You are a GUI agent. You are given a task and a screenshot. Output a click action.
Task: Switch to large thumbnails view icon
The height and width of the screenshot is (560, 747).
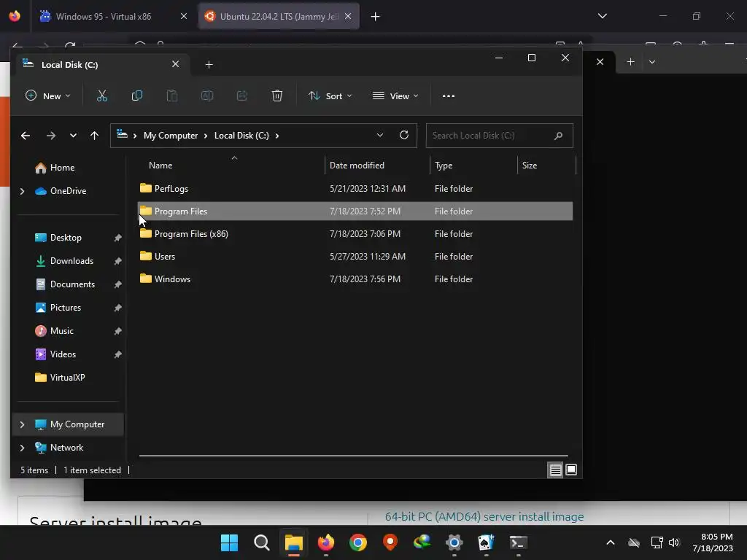[570, 470]
